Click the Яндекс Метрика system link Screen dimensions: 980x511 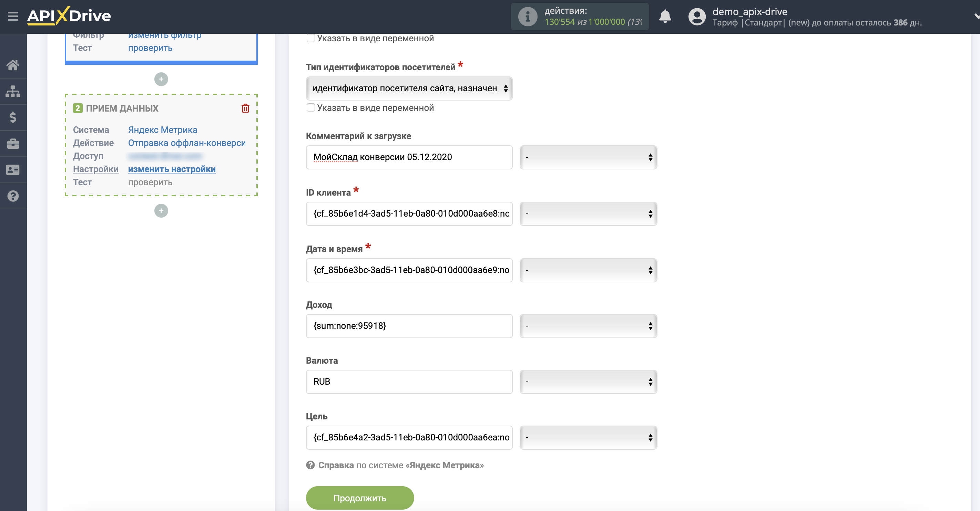162,130
